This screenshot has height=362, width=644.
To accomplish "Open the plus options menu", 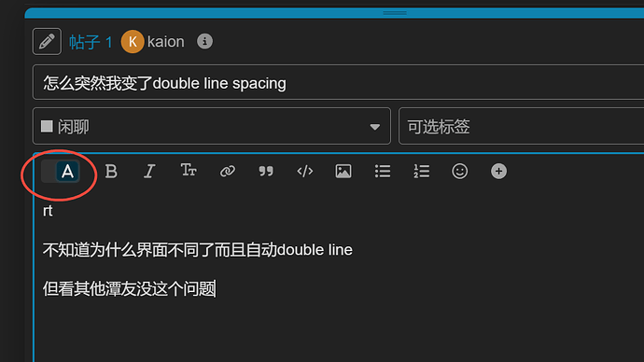I will pyautogui.click(x=498, y=171).
